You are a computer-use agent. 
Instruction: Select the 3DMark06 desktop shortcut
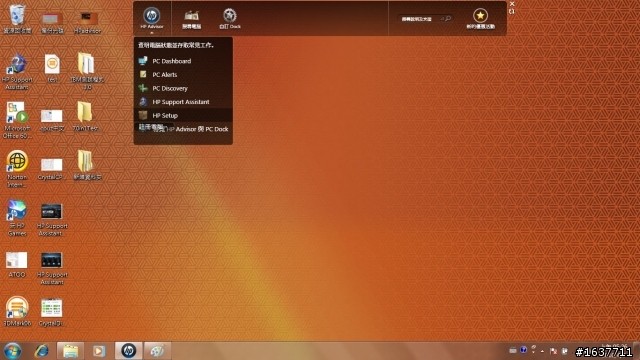[17, 311]
